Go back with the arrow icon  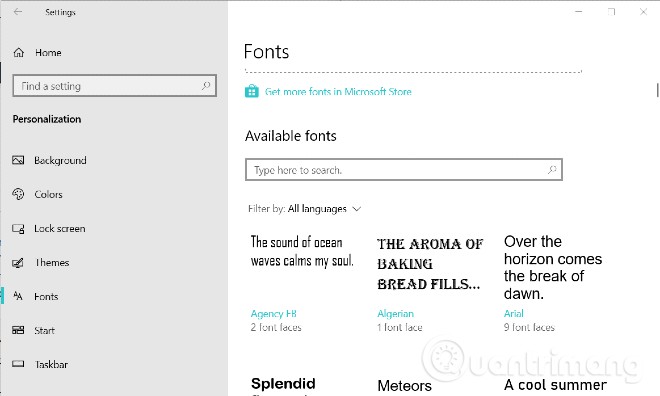point(18,12)
